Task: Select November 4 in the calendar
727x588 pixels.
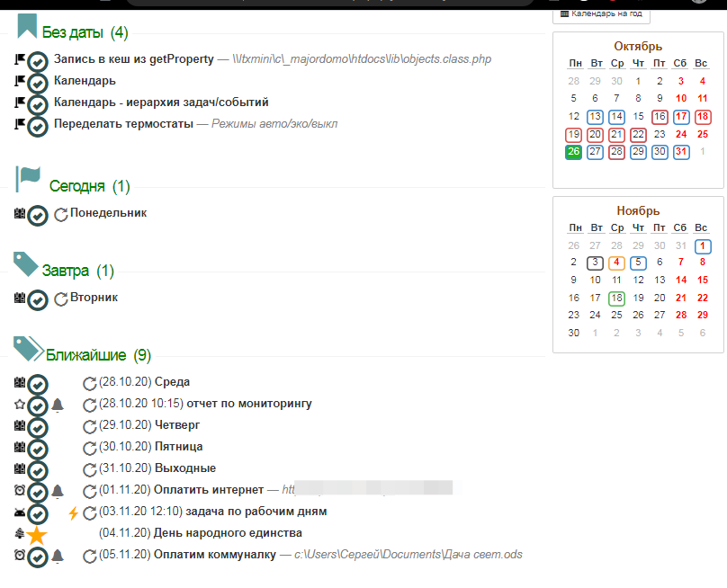Action: [616, 263]
